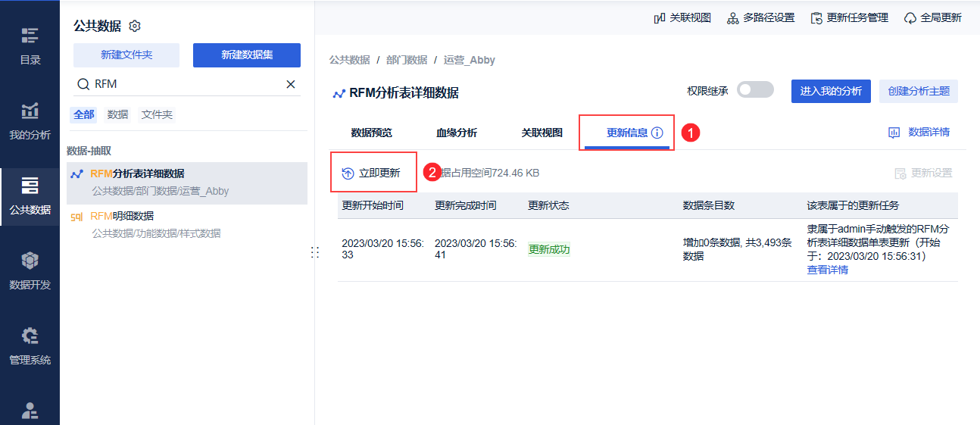The height and width of the screenshot is (425, 980).
Task: Click the panel divider drag handle
Action: [x=314, y=252]
